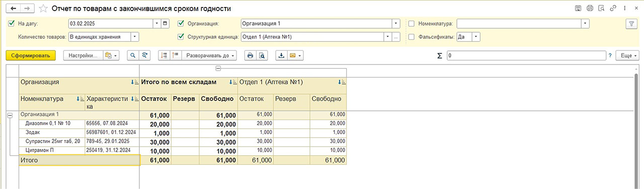The height and width of the screenshot is (189, 644).
Task: Open Номенклатура dropdown arrow
Action: [x=585, y=23]
